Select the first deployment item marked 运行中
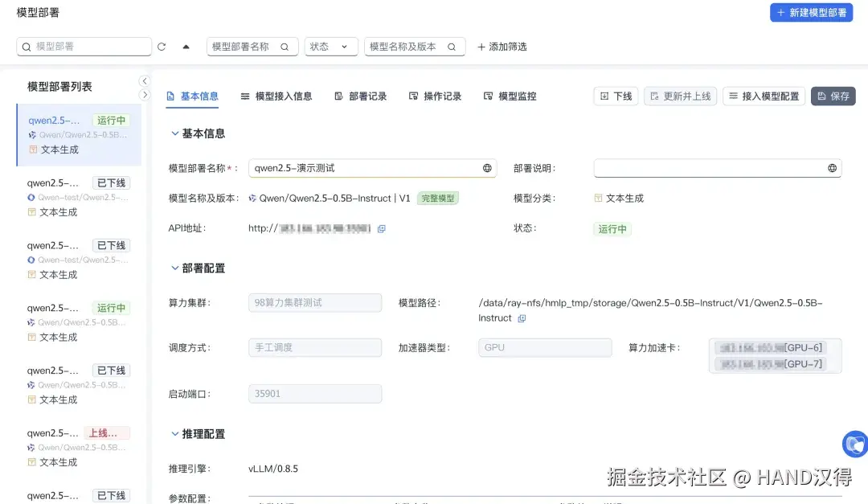This screenshot has height=504, width=868. pos(79,134)
